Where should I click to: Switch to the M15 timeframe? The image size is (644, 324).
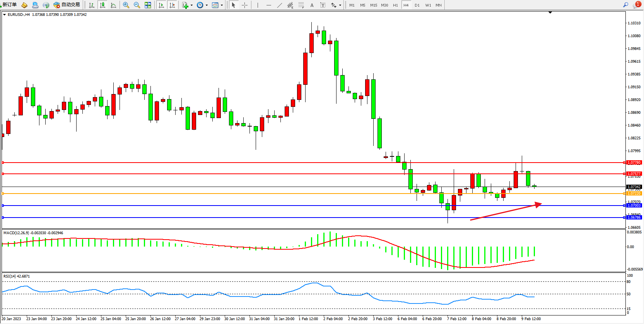(373, 5)
